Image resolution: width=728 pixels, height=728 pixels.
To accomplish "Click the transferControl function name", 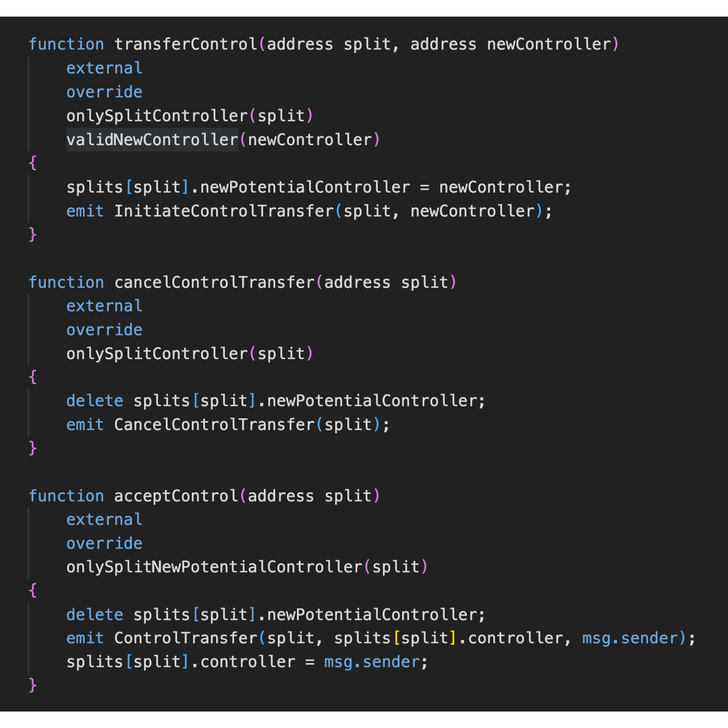I will tap(186, 44).
